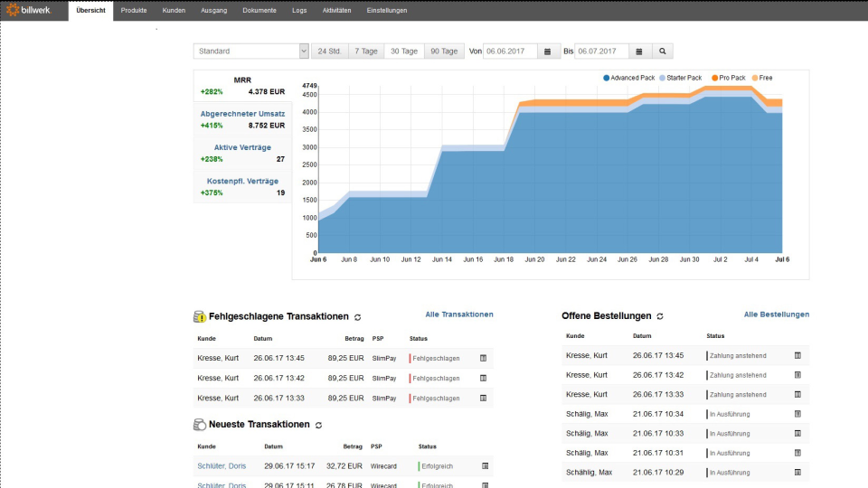Open the Bis date calendar picker
Image resolution: width=868 pixels, height=488 pixels.
pyautogui.click(x=639, y=52)
